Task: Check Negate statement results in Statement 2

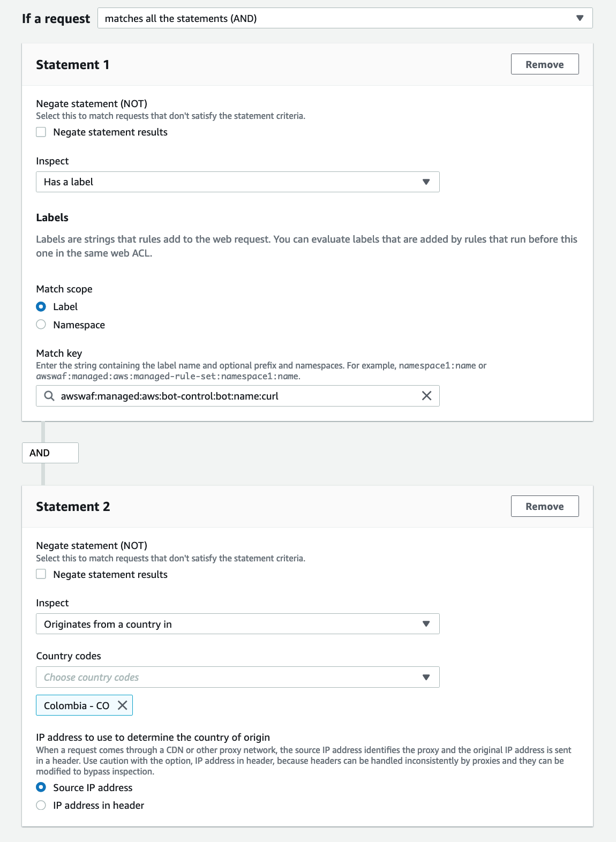Action: point(41,574)
